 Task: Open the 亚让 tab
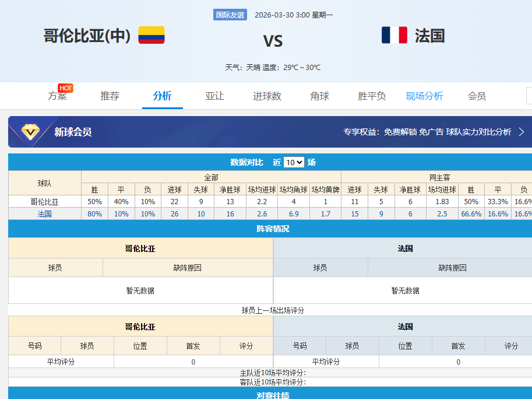click(214, 96)
